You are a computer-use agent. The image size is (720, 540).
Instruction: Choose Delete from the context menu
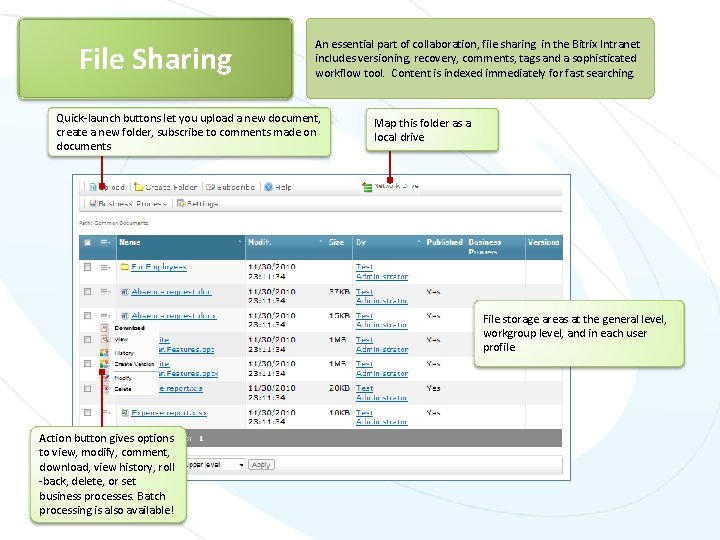(123, 389)
